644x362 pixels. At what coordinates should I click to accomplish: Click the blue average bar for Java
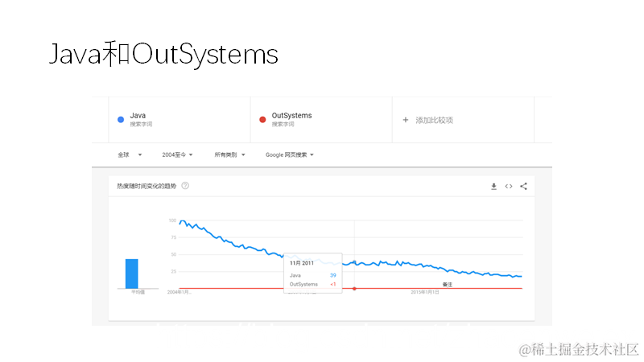pos(132,274)
